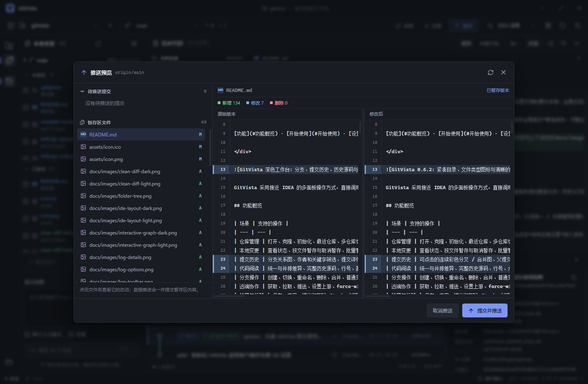This screenshot has height=384, width=588.
Task: Click the 新增 134 green indicator
Action: 229,103
